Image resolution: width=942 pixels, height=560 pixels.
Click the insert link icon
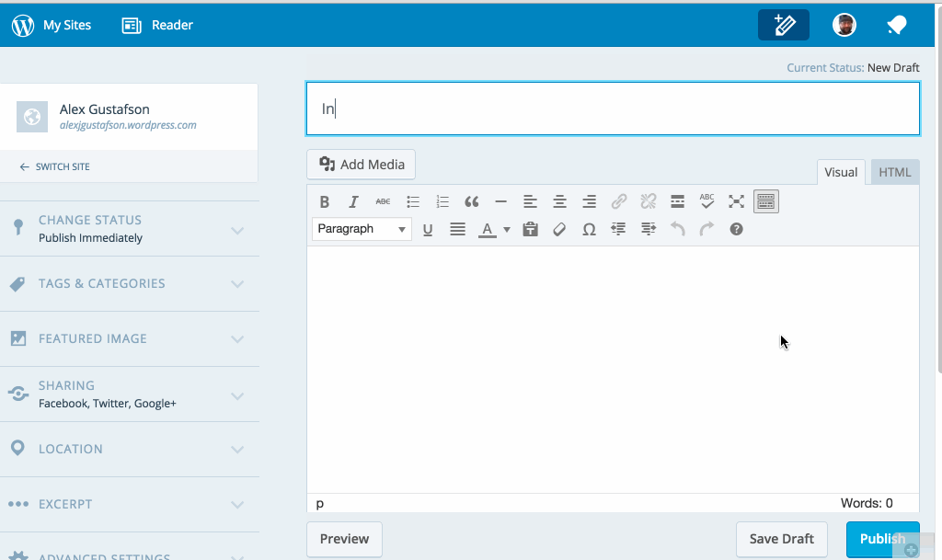coord(619,201)
